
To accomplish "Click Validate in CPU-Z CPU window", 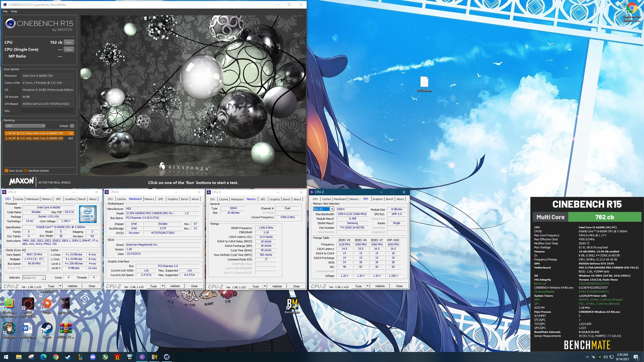I will (72, 286).
